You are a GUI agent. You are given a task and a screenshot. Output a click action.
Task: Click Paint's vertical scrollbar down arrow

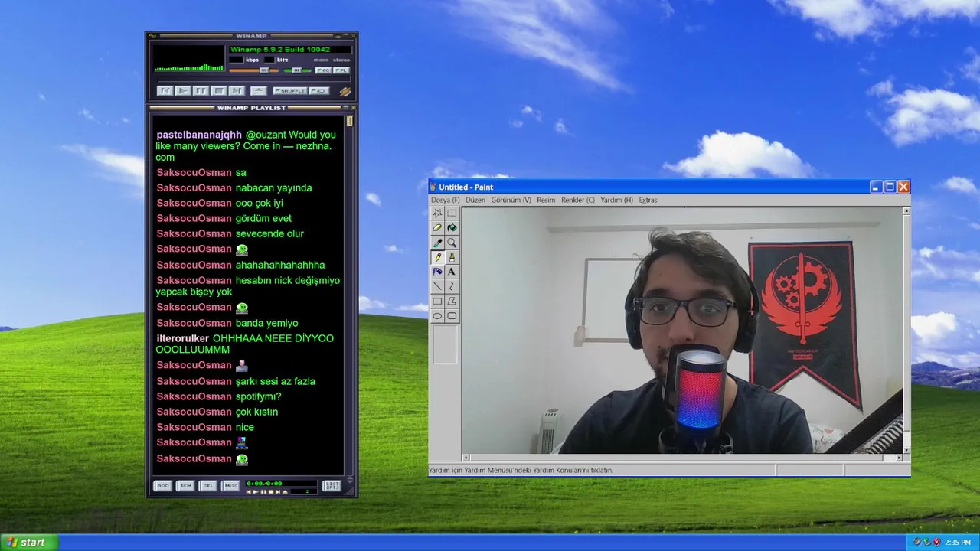(906, 449)
